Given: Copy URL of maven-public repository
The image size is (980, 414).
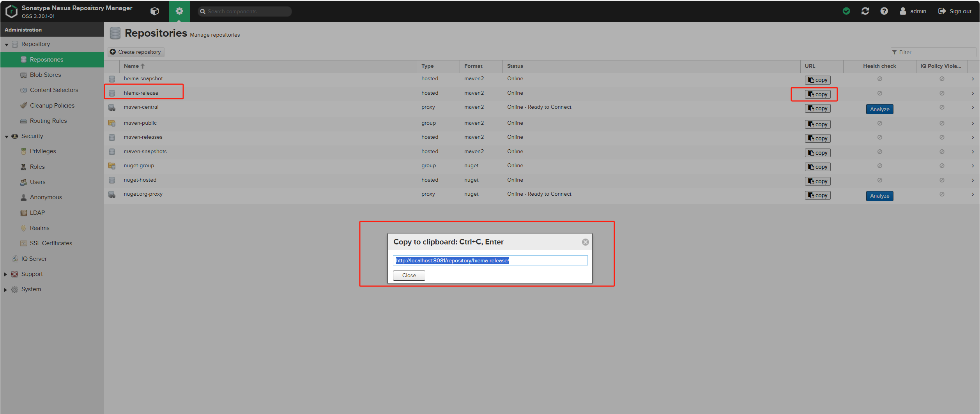Looking at the screenshot, I should (x=818, y=124).
